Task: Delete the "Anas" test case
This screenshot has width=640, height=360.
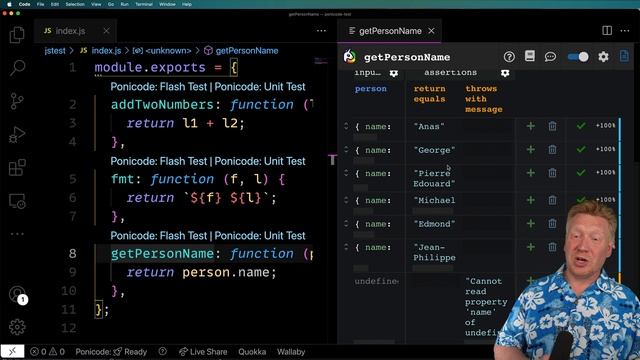Action: 552,126
